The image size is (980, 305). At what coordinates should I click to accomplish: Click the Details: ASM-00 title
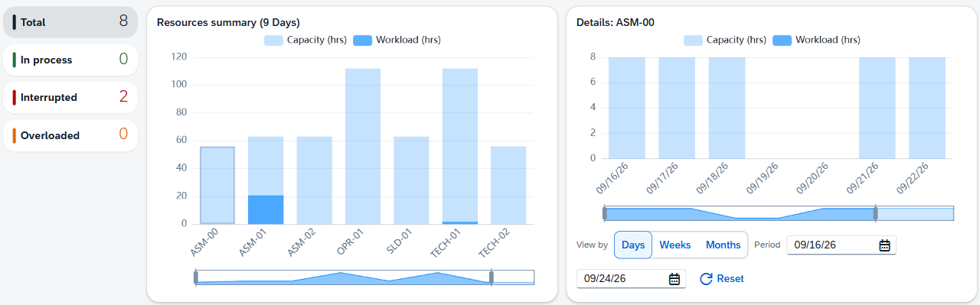pos(616,22)
